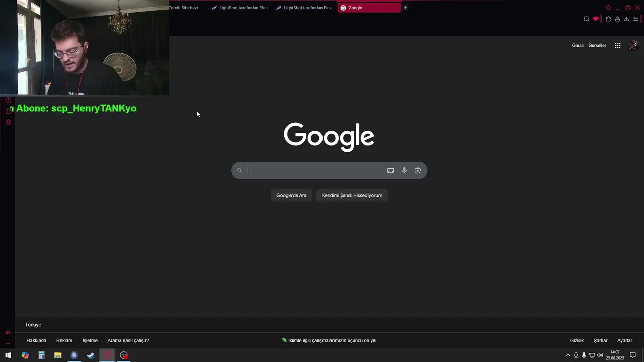Open the Easy Setup sliders icon
This screenshot has width=644, height=362.
[635, 19]
